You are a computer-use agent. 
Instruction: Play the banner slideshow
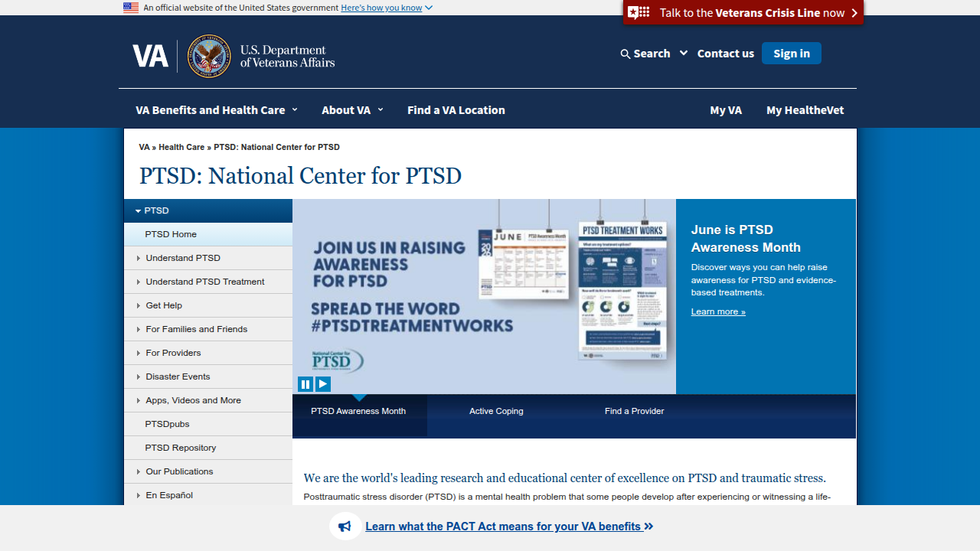pyautogui.click(x=323, y=384)
